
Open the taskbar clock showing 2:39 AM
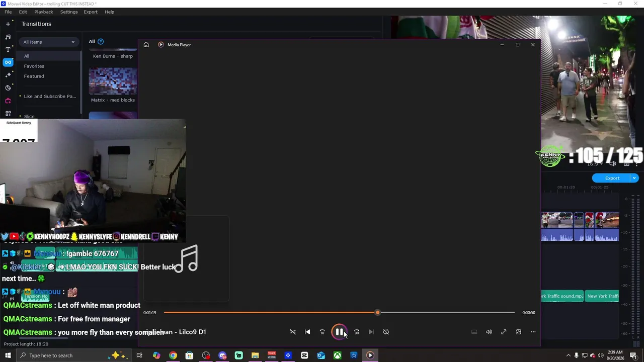[x=615, y=355]
